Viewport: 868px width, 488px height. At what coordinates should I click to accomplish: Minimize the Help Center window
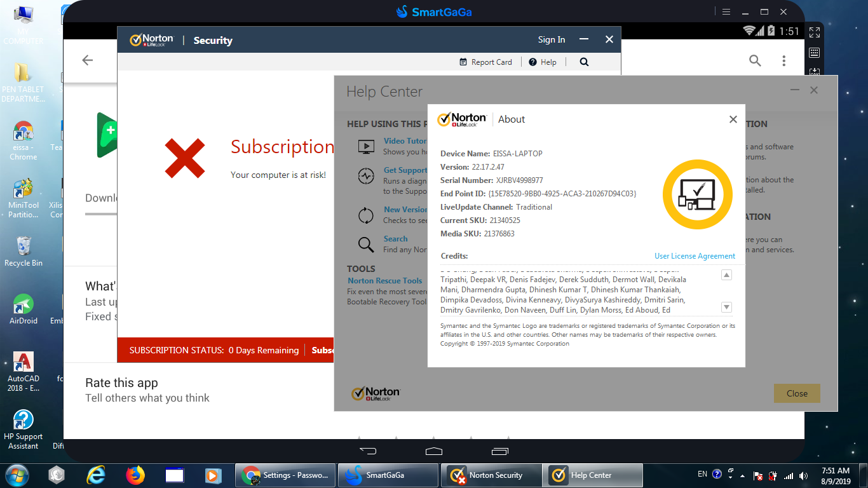[795, 90]
